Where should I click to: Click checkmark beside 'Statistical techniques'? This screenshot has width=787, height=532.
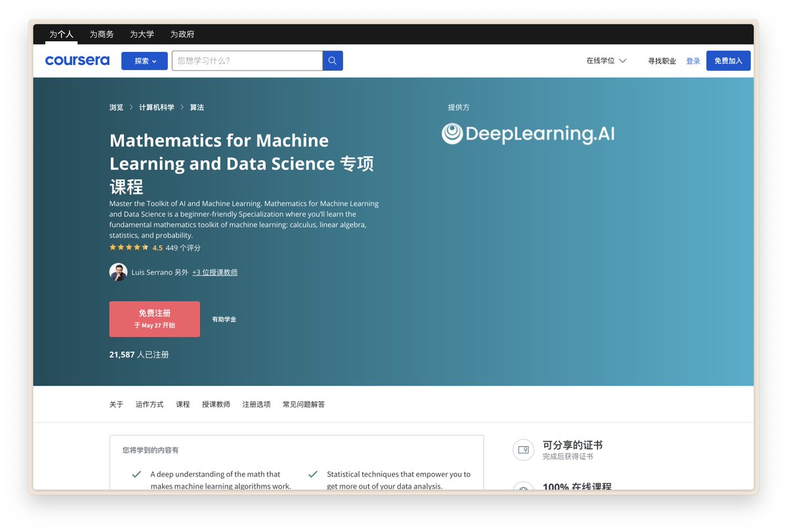click(x=313, y=474)
